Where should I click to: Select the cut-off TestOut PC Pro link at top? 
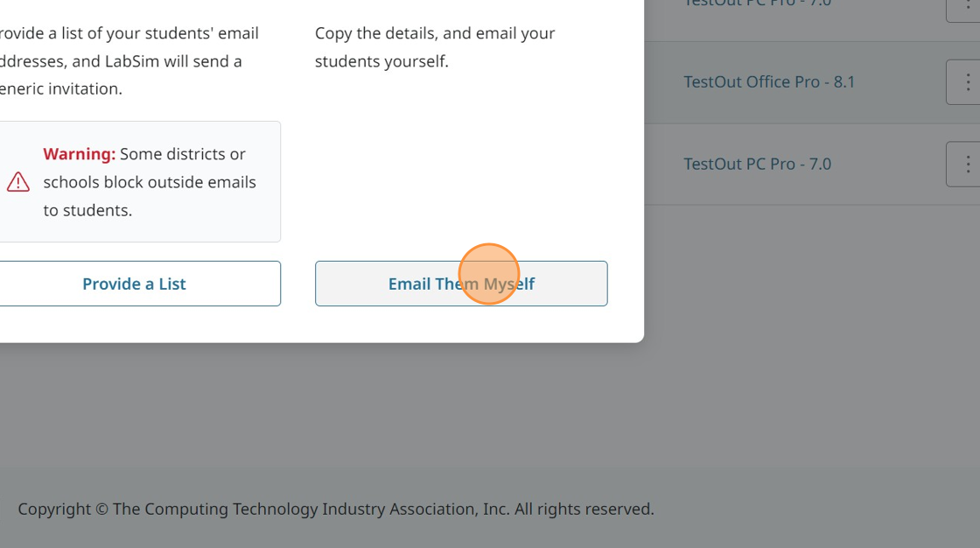(757, 4)
